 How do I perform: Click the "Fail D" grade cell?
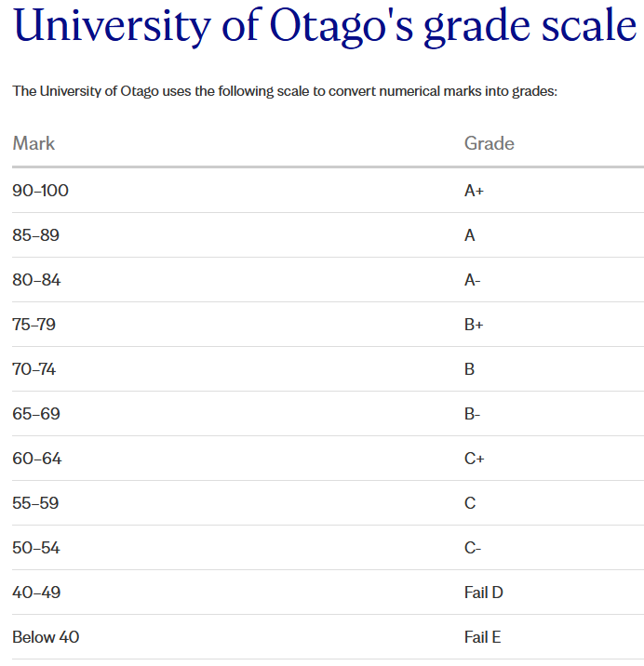pos(483,593)
